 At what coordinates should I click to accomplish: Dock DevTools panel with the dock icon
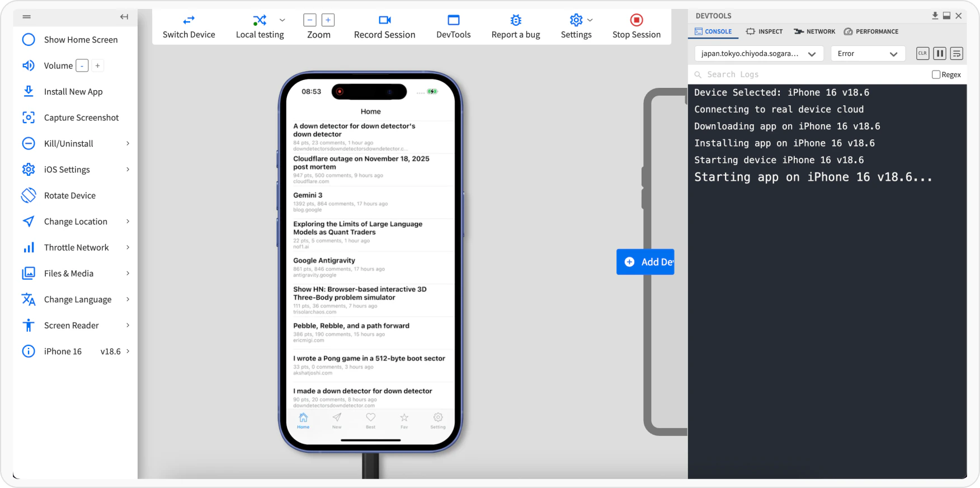coord(946,16)
